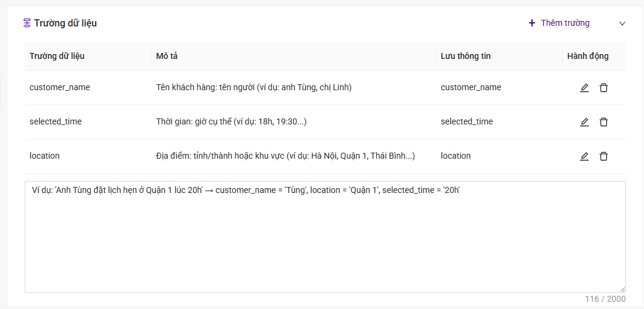The width and height of the screenshot is (644, 309).
Task: Click the Trường dữ liệu section icon
Action: (x=27, y=23)
